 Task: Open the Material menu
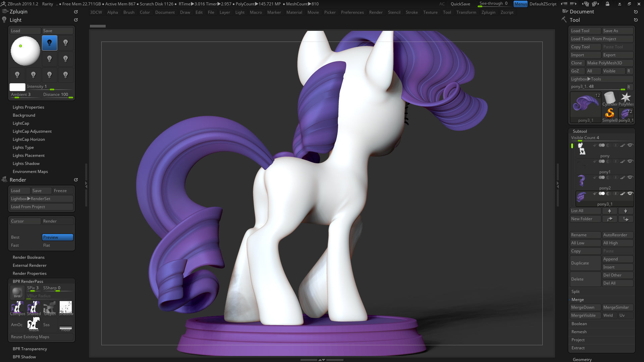coord(294,12)
